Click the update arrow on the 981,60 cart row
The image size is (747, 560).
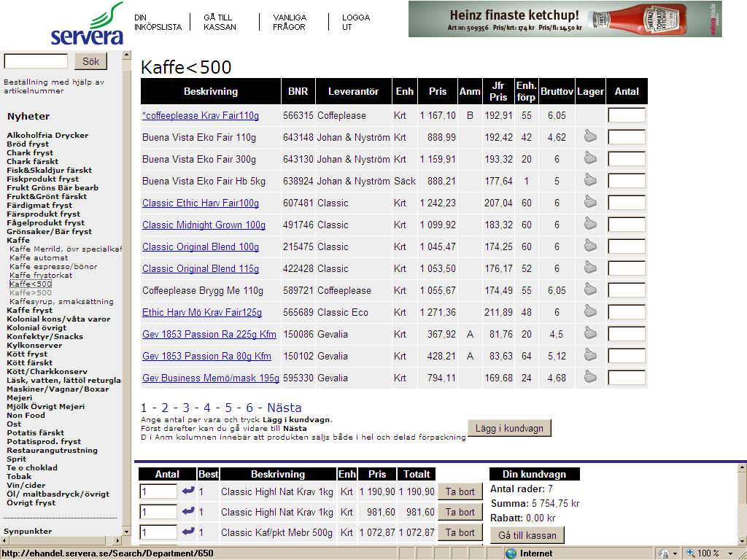[x=188, y=511]
